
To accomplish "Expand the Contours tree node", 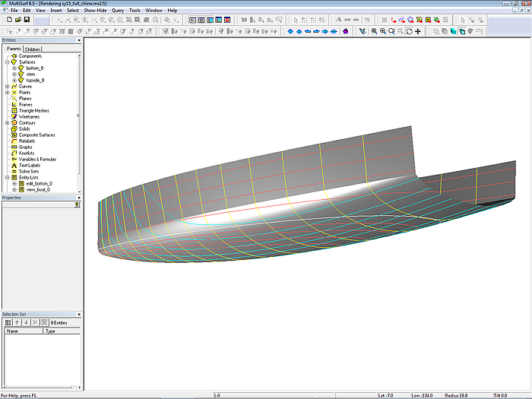I will (7, 123).
